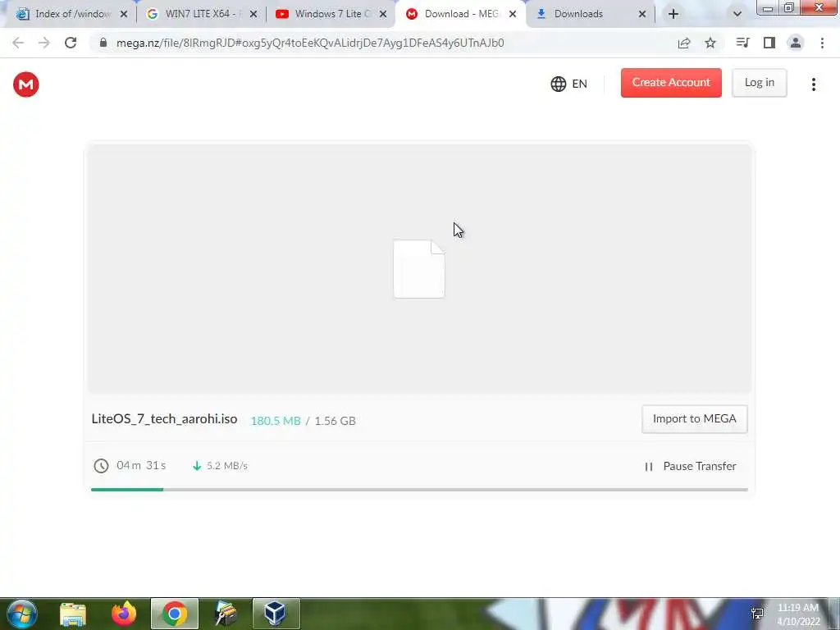The image size is (840, 630).
Task: Click the Create Account button
Action: point(671,83)
